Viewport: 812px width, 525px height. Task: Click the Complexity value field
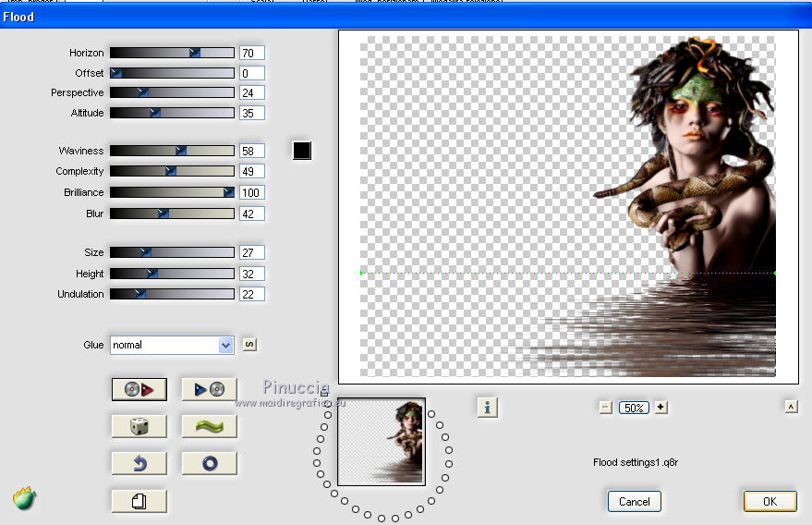[x=252, y=171]
